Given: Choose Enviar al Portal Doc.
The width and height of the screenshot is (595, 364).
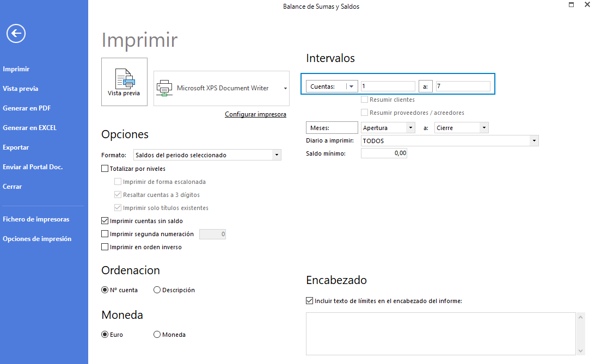Looking at the screenshot, I should click(33, 167).
